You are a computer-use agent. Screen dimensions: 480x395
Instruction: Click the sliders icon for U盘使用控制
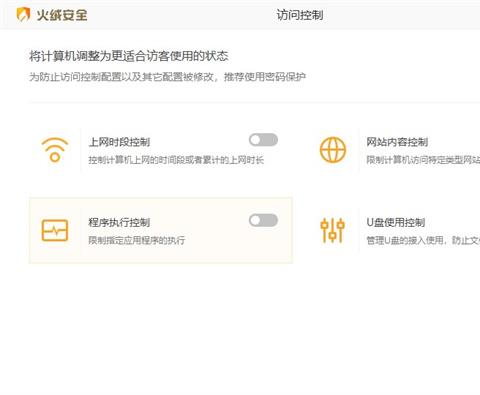tap(332, 230)
